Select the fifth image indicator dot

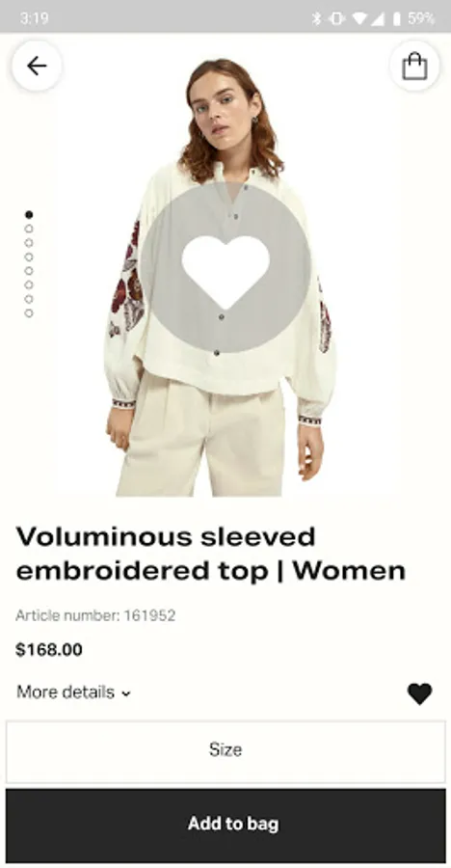[x=29, y=271]
